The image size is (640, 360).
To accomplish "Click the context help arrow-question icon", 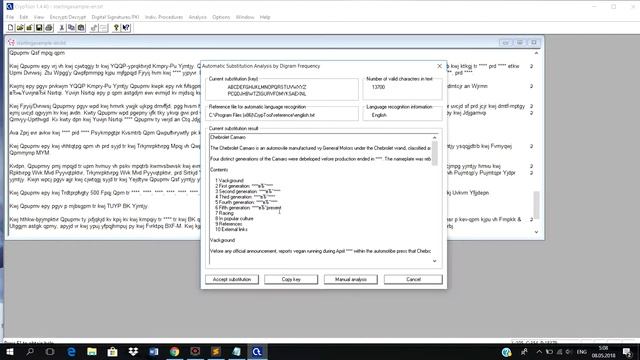I will tap(126, 28).
